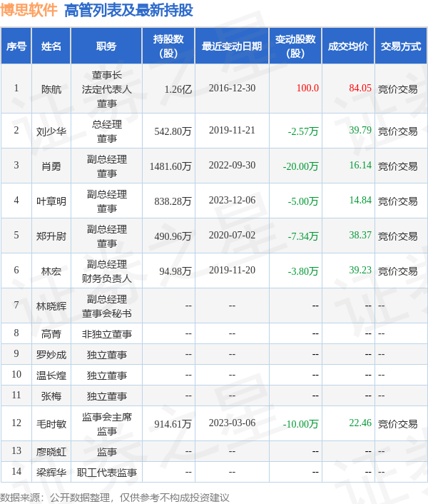Image resolution: width=428 pixels, height=504 pixels.
Task: Click the name 张梅
Action: click(51, 396)
